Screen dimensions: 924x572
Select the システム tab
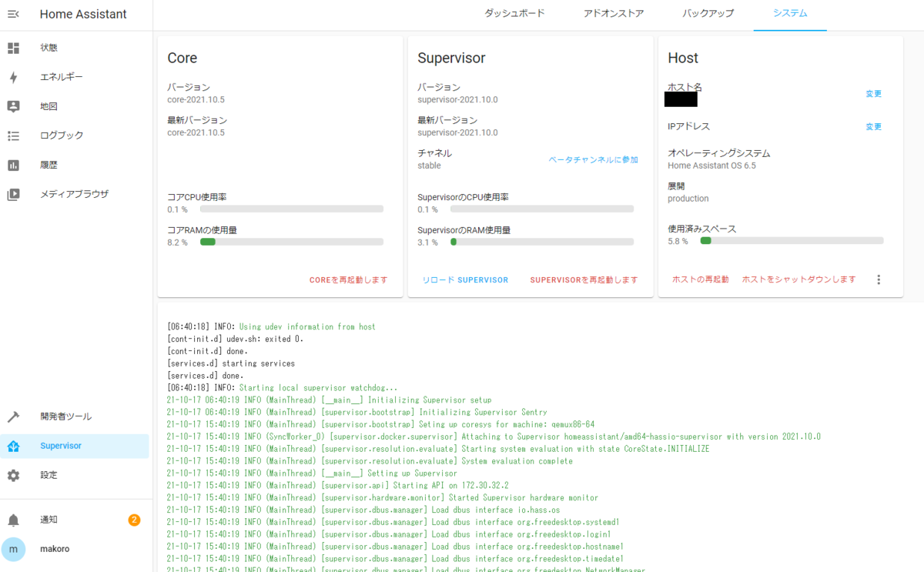[790, 14]
